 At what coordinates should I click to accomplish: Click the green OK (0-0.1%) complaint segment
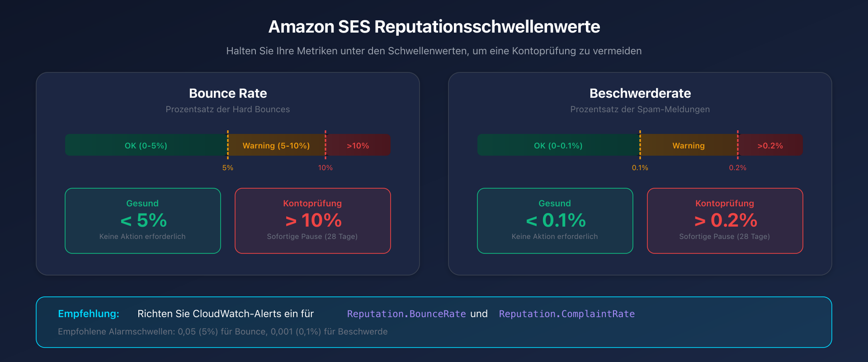[558, 145]
